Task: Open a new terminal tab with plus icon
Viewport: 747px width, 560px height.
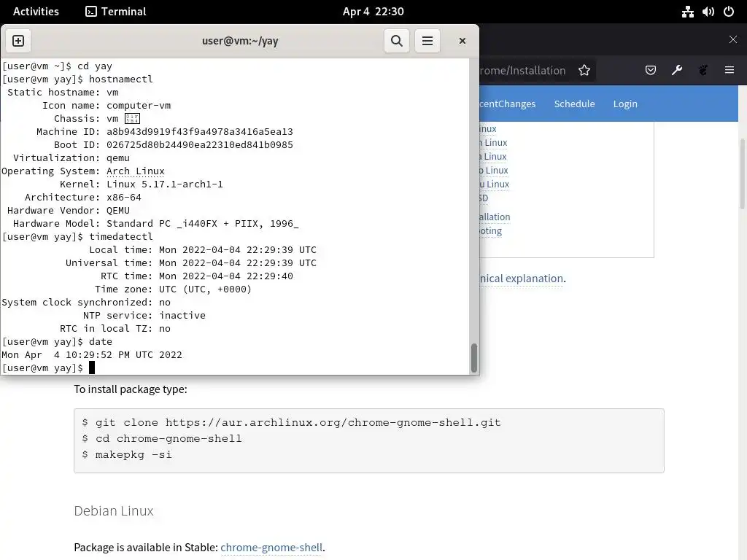Action: coord(18,41)
